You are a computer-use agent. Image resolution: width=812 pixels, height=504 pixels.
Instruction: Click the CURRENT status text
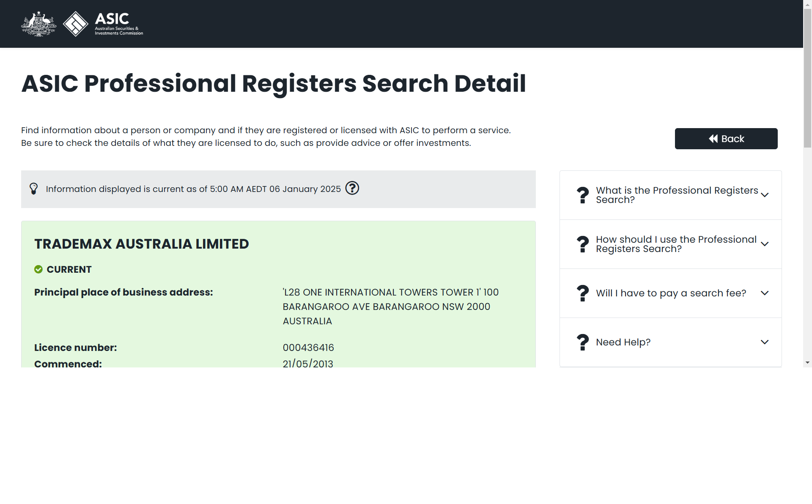[69, 269]
